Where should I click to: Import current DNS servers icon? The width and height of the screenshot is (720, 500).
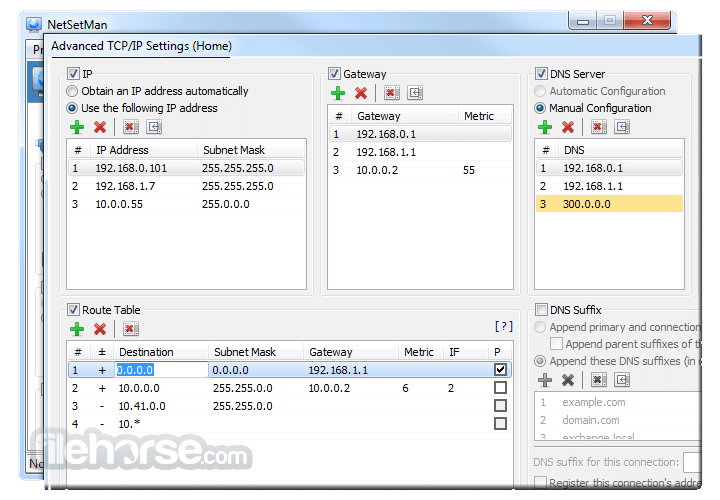pos(622,127)
